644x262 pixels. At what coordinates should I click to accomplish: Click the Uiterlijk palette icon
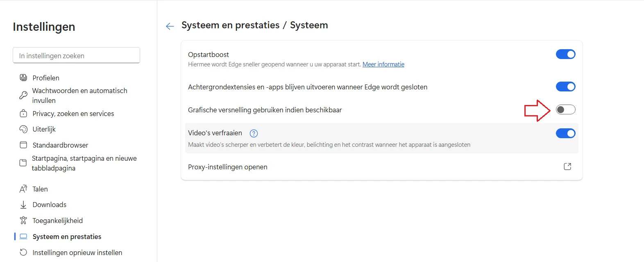point(23,129)
